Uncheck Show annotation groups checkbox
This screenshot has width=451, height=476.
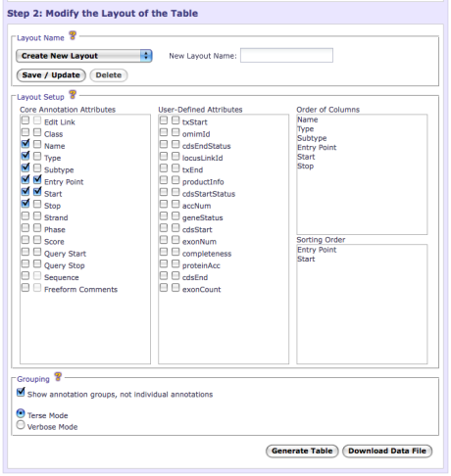pos(21,392)
